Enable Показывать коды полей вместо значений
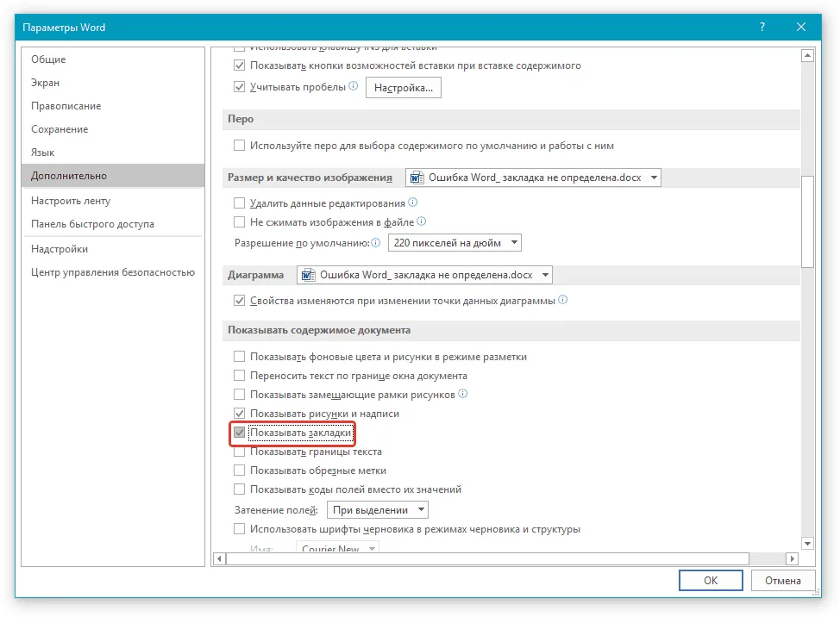Image resolution: width=840 pixels, height=617 pixels. [240, 489]
